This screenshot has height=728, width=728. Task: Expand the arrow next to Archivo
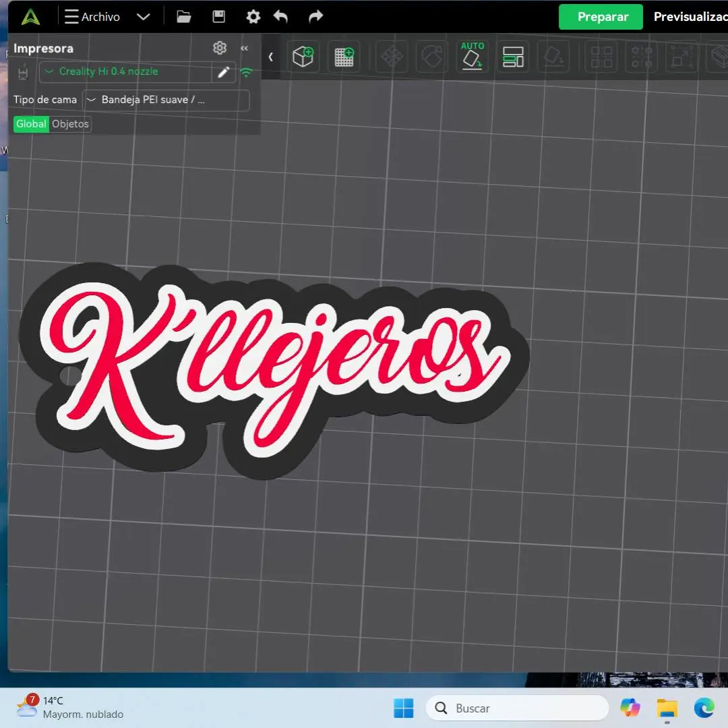(143, 17)
